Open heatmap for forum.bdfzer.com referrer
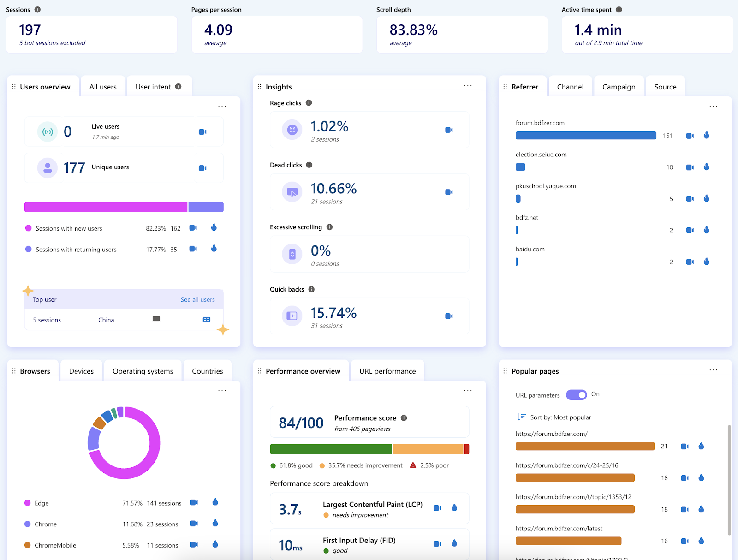The image size is (738, 560). [706, 136]
